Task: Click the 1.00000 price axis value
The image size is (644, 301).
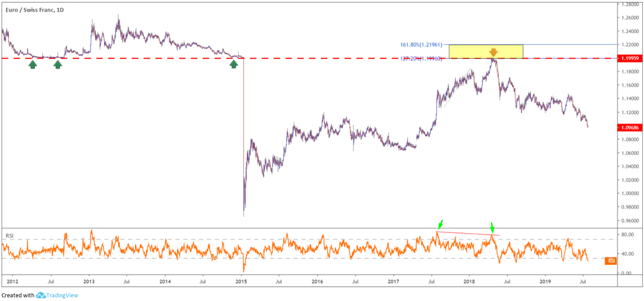Action: click(x=630, y=193)
